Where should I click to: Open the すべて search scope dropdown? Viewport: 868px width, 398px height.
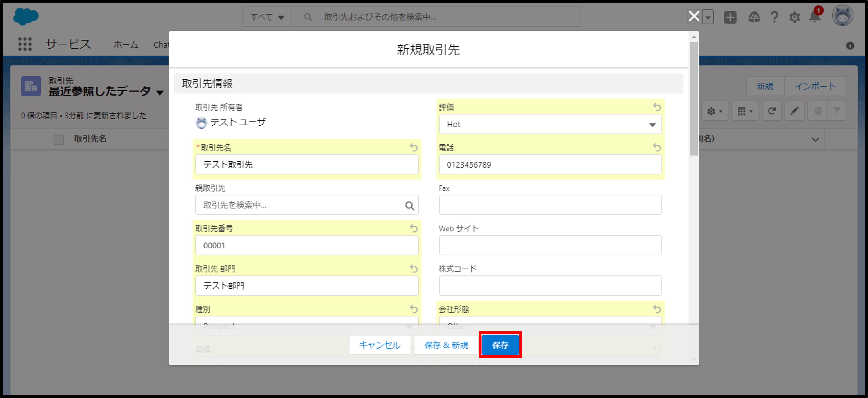267,17
